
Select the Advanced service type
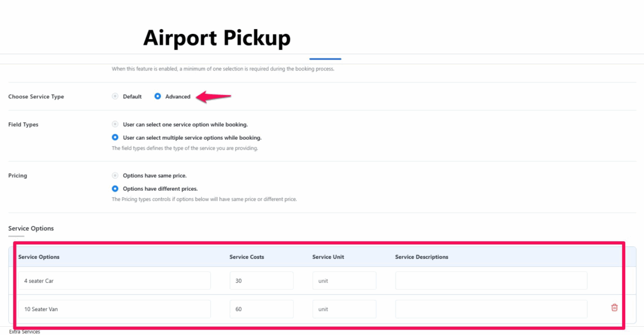tap(158, 96)
